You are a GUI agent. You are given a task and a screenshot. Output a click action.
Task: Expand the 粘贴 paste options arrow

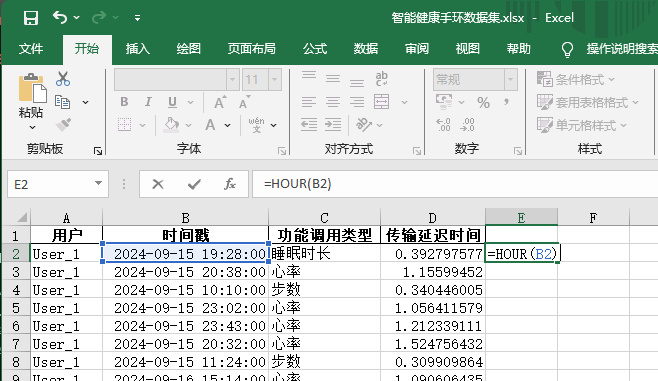[x=32, y=127]
